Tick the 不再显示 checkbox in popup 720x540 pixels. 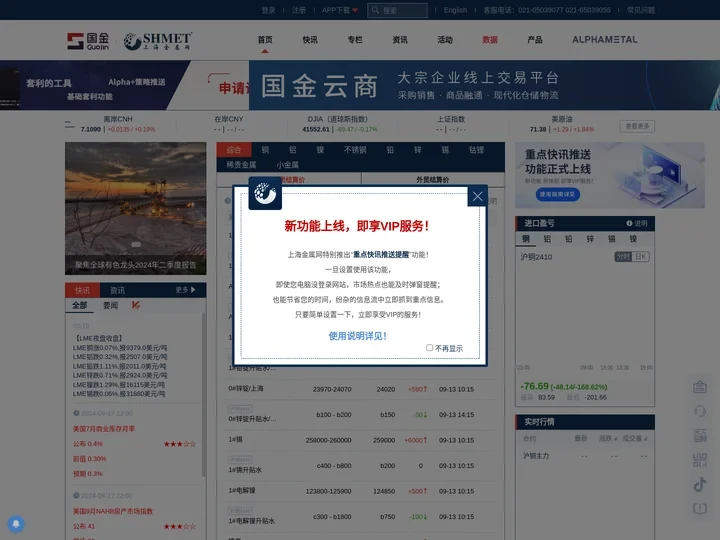pyautogui.click(x=429, y=348)
